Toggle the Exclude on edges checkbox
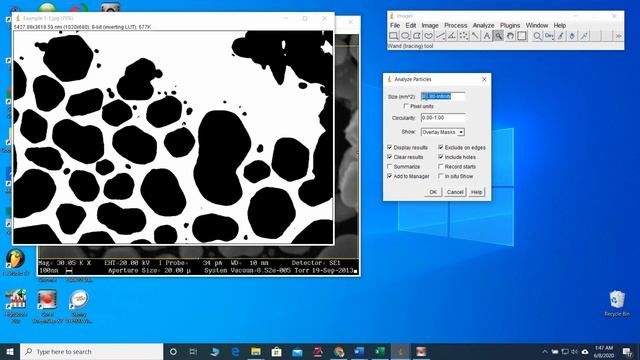 click(441, 147)
